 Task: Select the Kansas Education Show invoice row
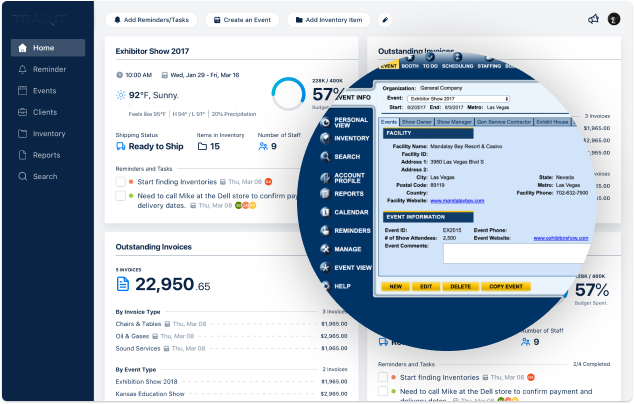pos(231,393)
